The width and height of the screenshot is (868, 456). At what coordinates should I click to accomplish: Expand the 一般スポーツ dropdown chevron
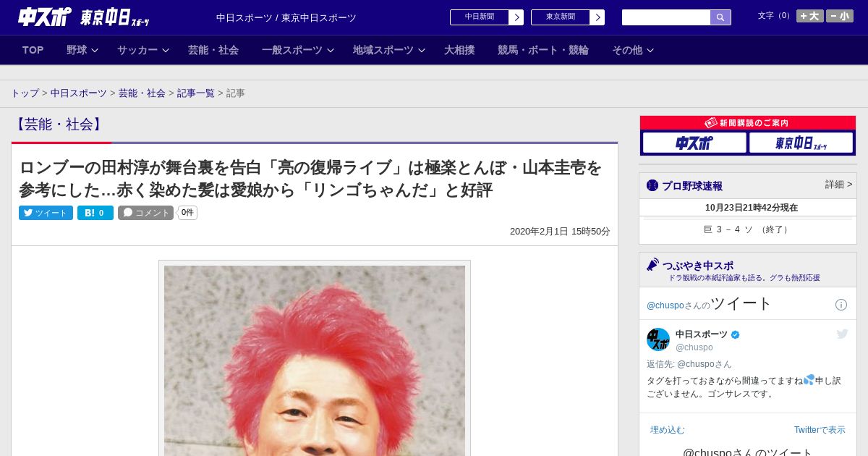pyautogui.click(x=331, y=51)
